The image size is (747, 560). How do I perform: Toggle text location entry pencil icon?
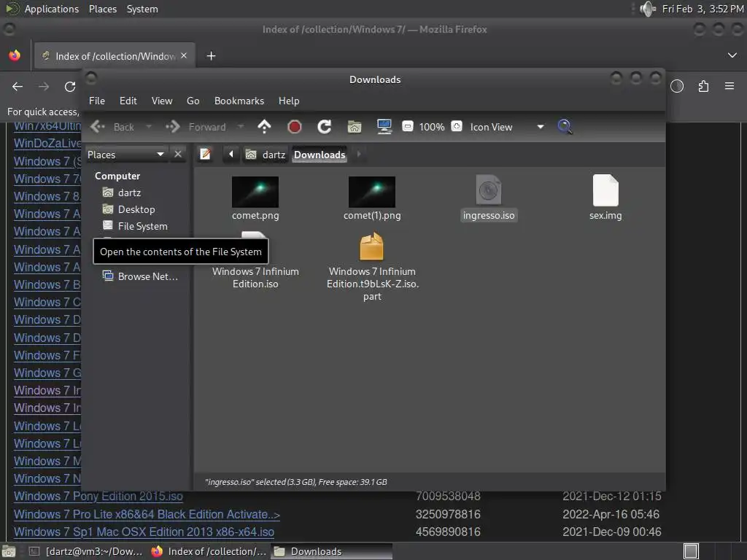205,155
